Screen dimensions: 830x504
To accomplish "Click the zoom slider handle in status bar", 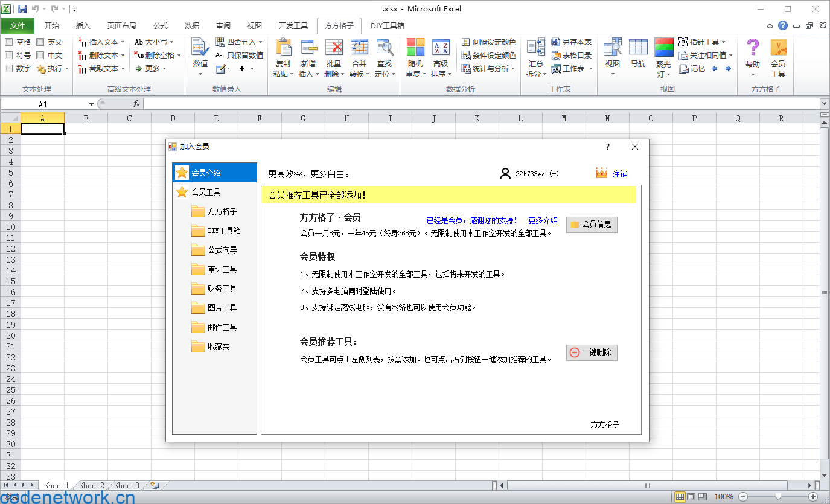I will pos(778,496).
